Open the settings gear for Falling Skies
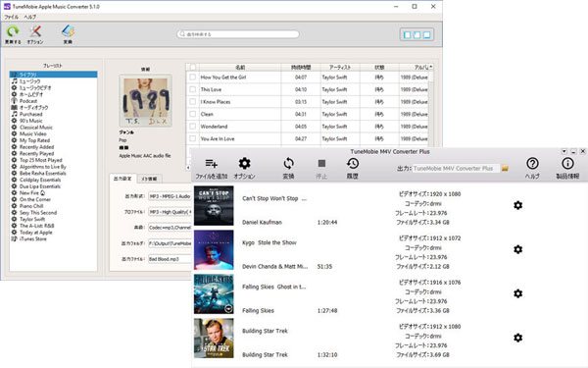This screenshot has width=588, height=368. (x=517, y=293)
